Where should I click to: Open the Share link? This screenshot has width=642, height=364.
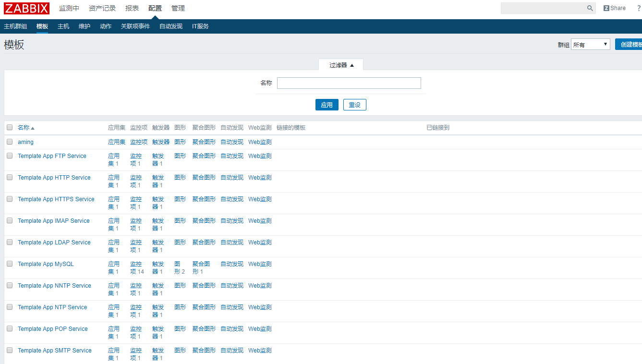coord(615,8)
